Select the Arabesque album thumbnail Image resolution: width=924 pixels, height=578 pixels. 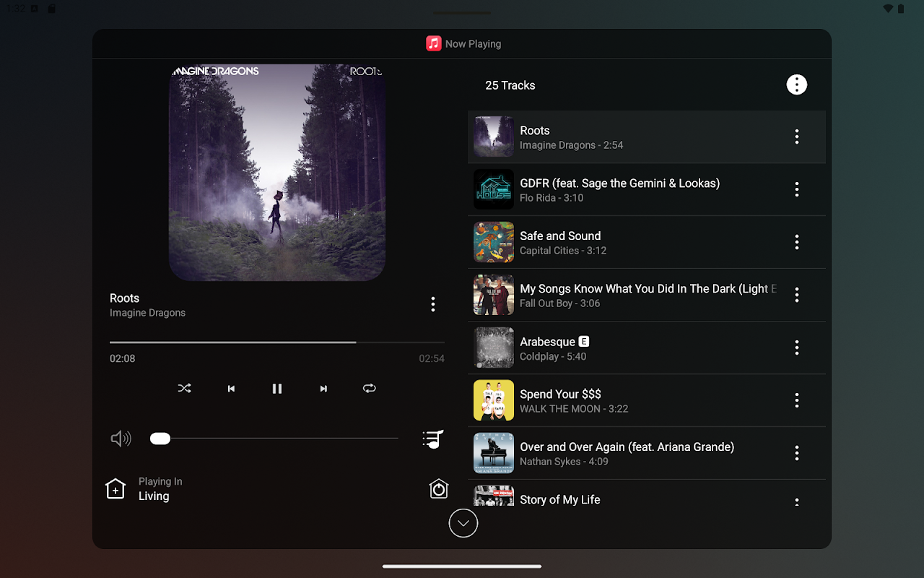coord(494,348)
